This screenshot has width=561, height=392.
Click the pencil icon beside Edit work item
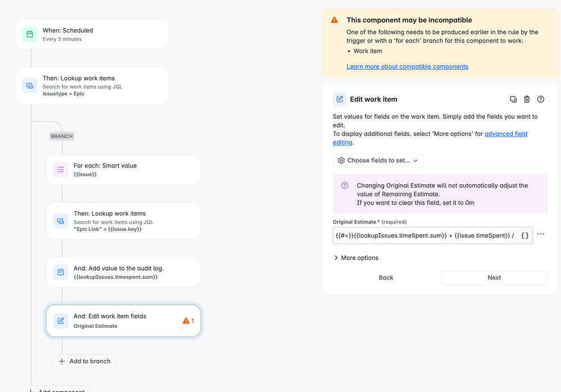(339, 99)
